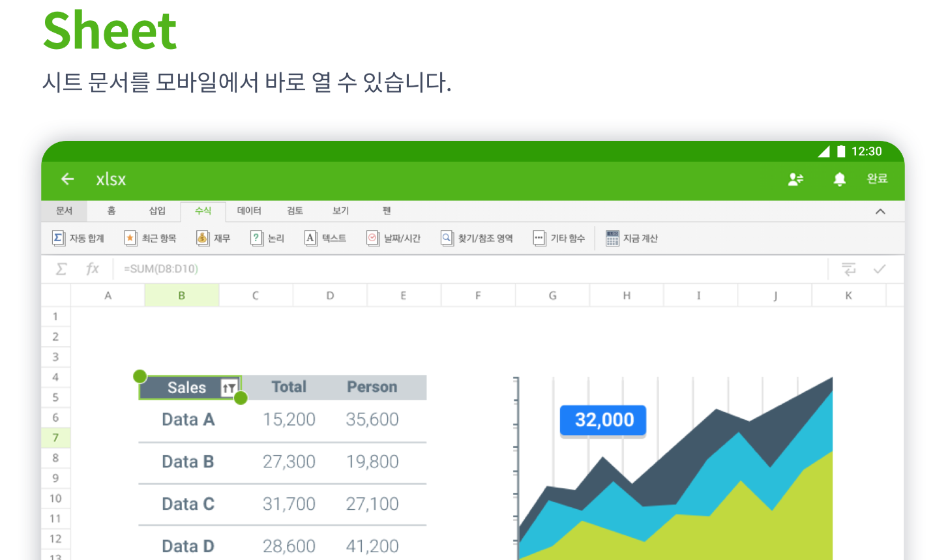Click the 31,700 value
This screenshot has width=933, height=560.
289,504
